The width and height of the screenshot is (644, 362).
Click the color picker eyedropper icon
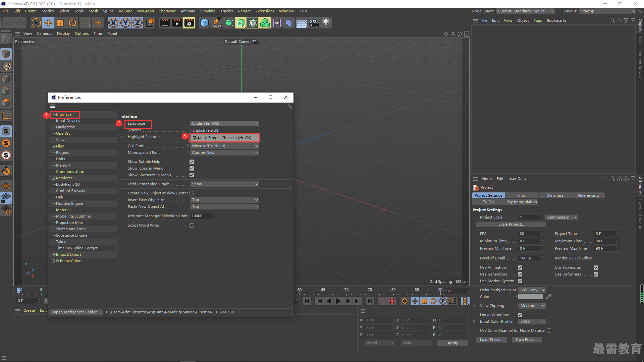pos(549,297)
